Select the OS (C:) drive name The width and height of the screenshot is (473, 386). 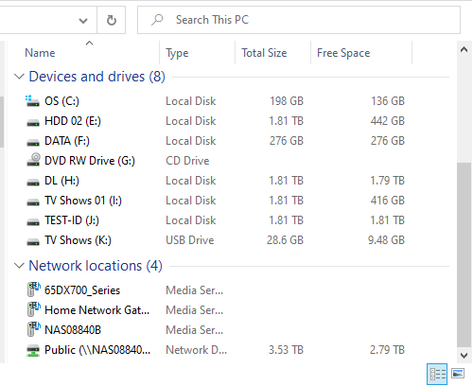(x=62, y=101)
